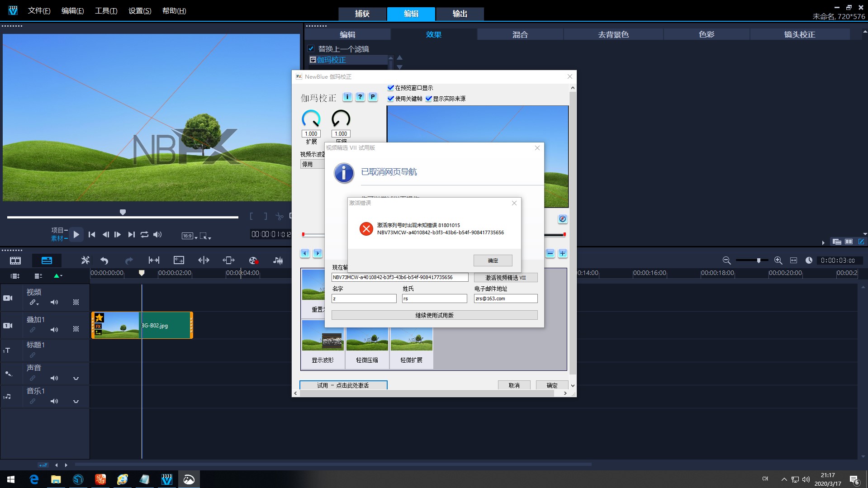Open the 文件 menu

39,11
